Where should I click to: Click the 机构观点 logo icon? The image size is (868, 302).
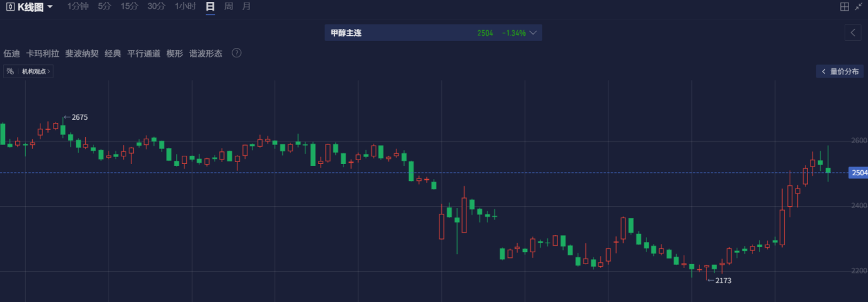point(10,71)
